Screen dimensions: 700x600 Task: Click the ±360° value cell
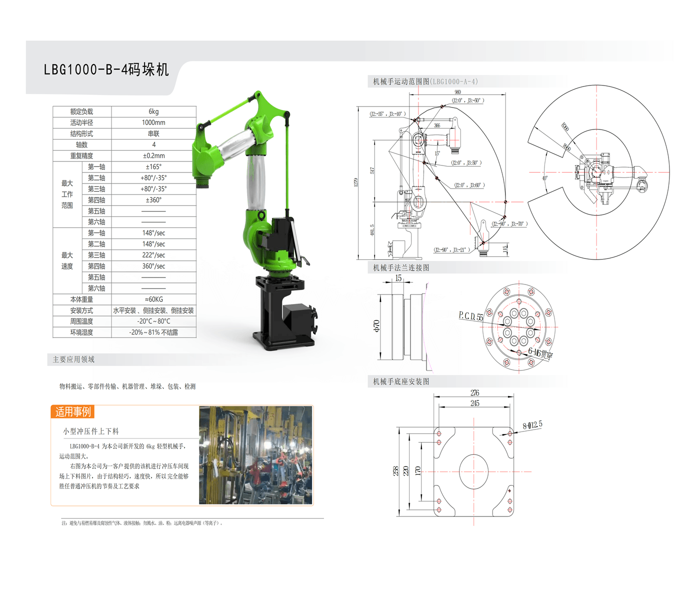click(x=153, y=200)
